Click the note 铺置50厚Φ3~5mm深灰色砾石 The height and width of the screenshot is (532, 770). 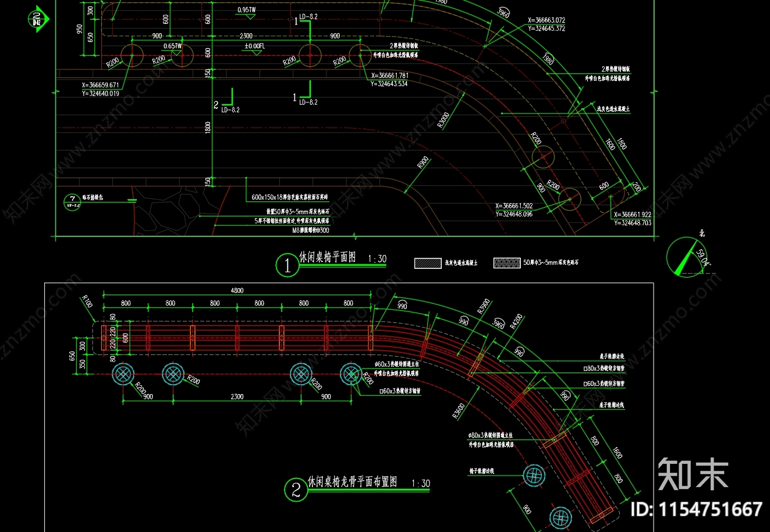[x=298, y=212]
